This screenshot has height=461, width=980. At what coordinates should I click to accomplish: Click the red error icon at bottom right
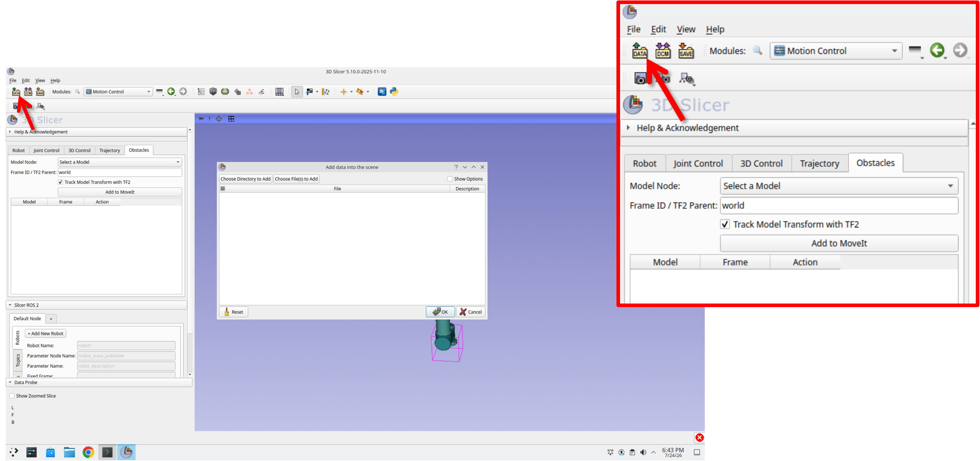pyautogui.click(x=699, y=437)
